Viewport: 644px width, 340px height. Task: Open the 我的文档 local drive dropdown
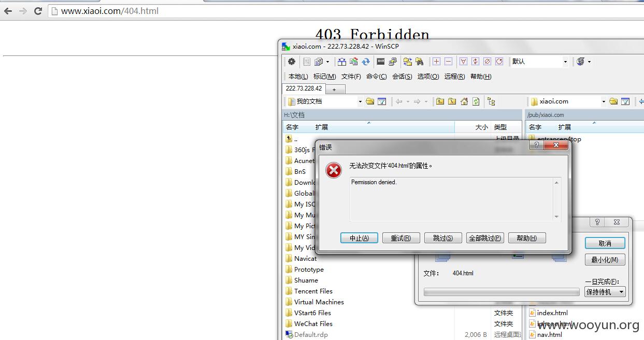point(360,101)
